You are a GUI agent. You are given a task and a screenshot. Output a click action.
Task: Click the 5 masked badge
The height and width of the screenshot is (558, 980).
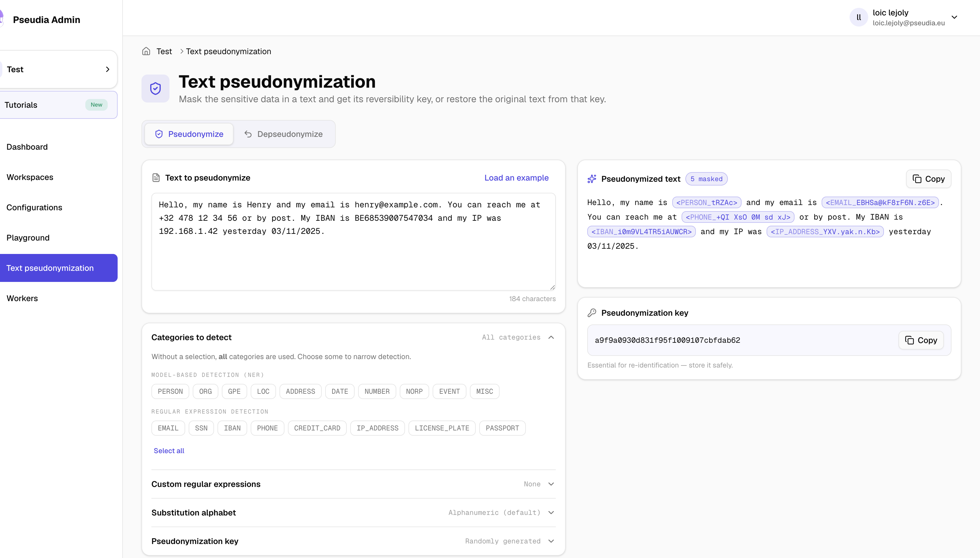click(x=706, y=179)
